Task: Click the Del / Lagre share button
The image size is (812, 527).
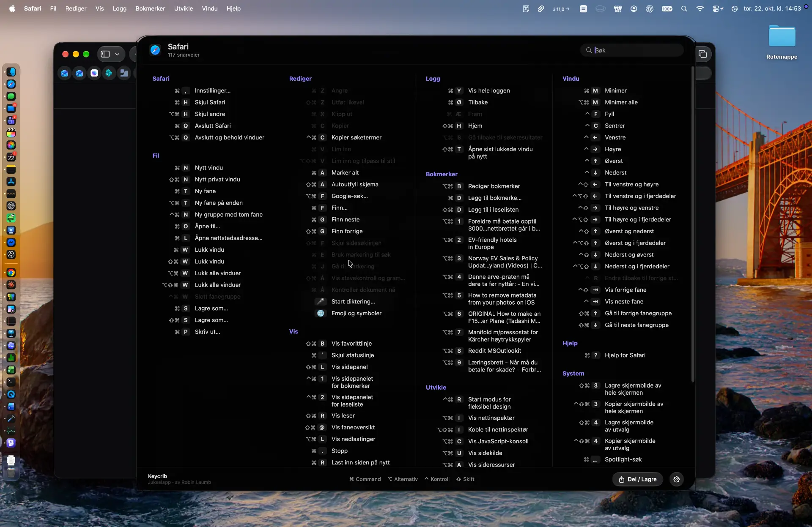Action: pos(637,479)
